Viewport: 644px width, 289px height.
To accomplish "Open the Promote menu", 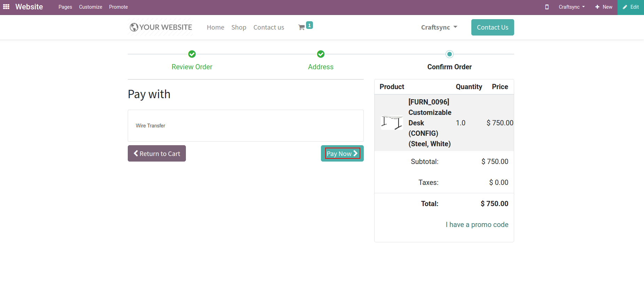I will pos(118,7).
